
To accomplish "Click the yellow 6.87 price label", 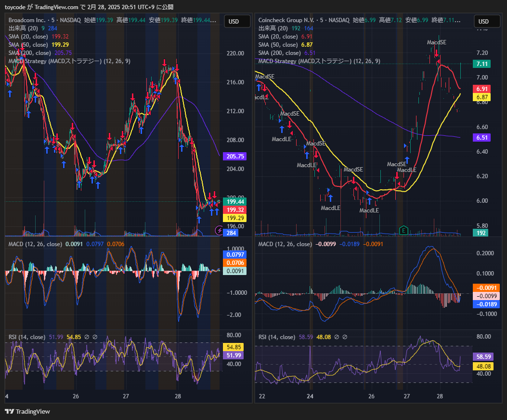I will pyautogui.click(x=482, y=97).
